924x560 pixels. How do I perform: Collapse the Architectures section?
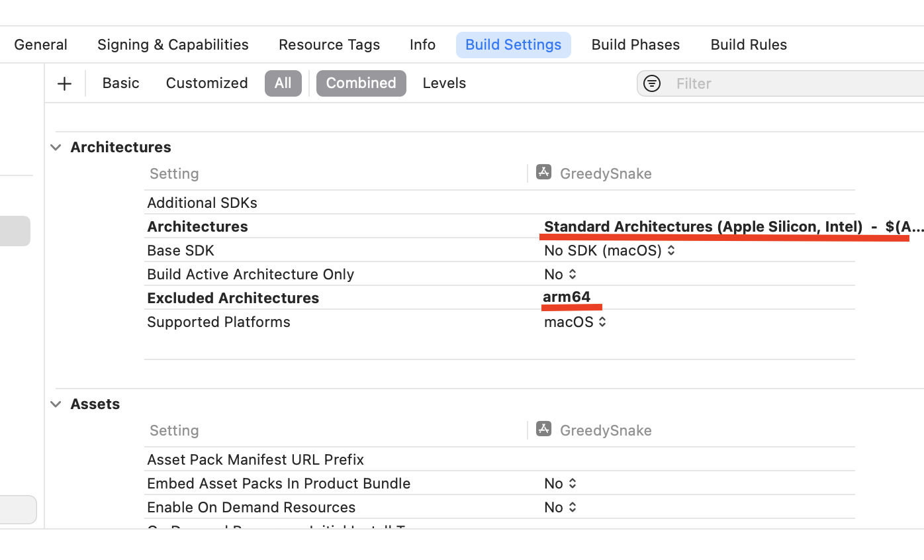pos(56,147)
